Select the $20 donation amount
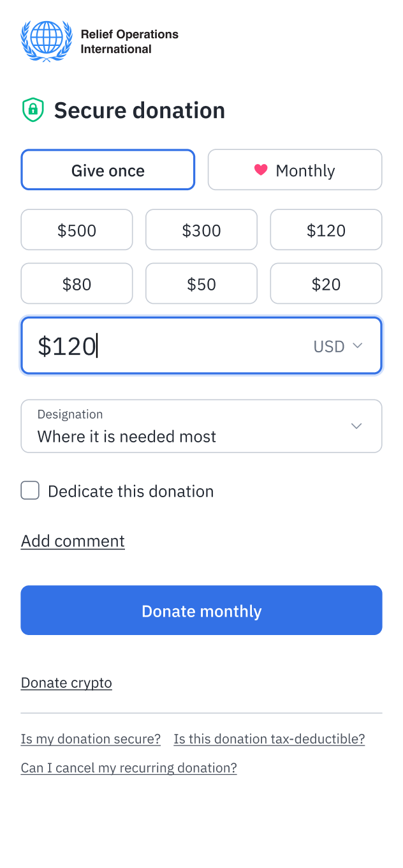 point(326,283)
